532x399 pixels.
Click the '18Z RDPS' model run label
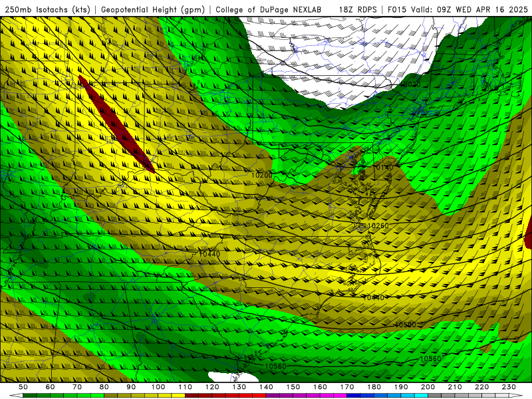[x=358, y=9]
